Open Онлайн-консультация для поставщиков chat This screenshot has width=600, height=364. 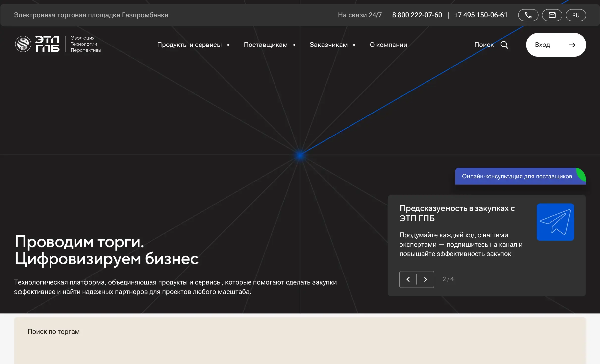[517, 176]
